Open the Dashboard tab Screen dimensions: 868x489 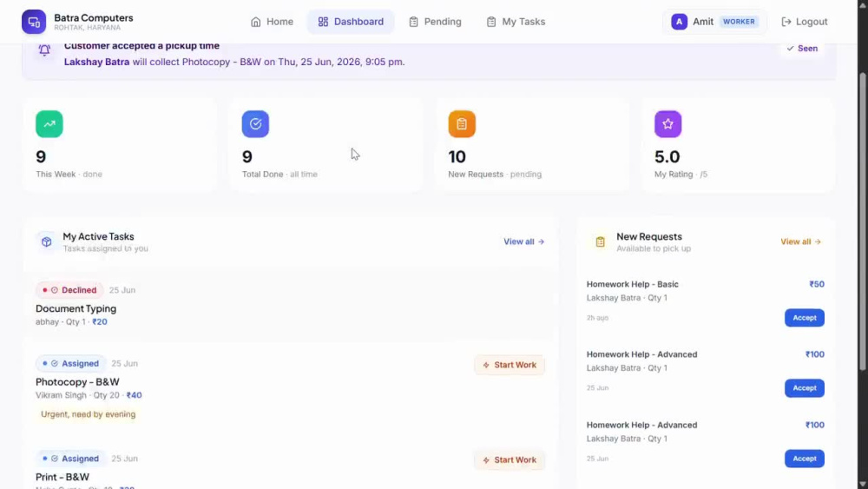click(351, 22)
